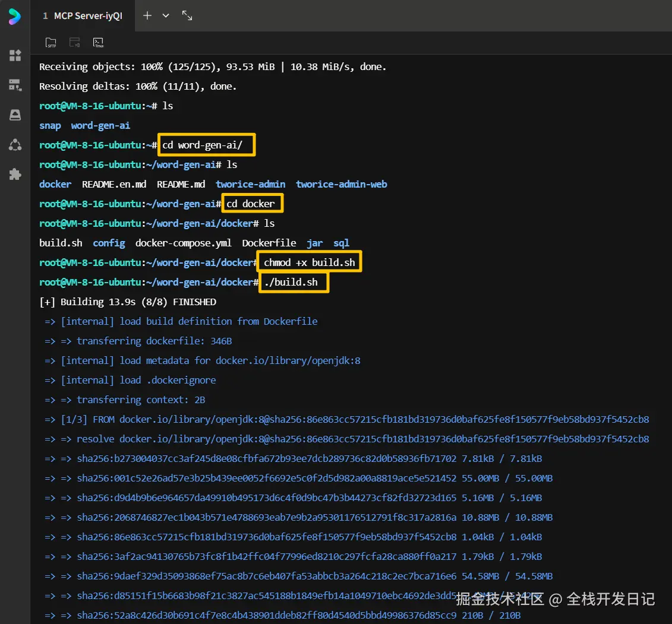Click the '[1/3] FROM docker.io/library/openjdk:8' line
The height and width of the screenshot is (624, 672).
(347, 419)
